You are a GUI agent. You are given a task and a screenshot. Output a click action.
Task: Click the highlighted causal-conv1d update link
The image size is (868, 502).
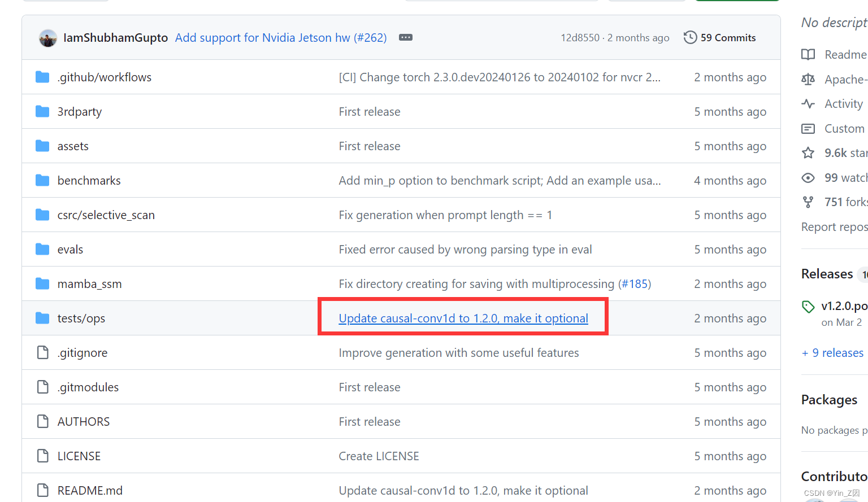coord(463,318)
